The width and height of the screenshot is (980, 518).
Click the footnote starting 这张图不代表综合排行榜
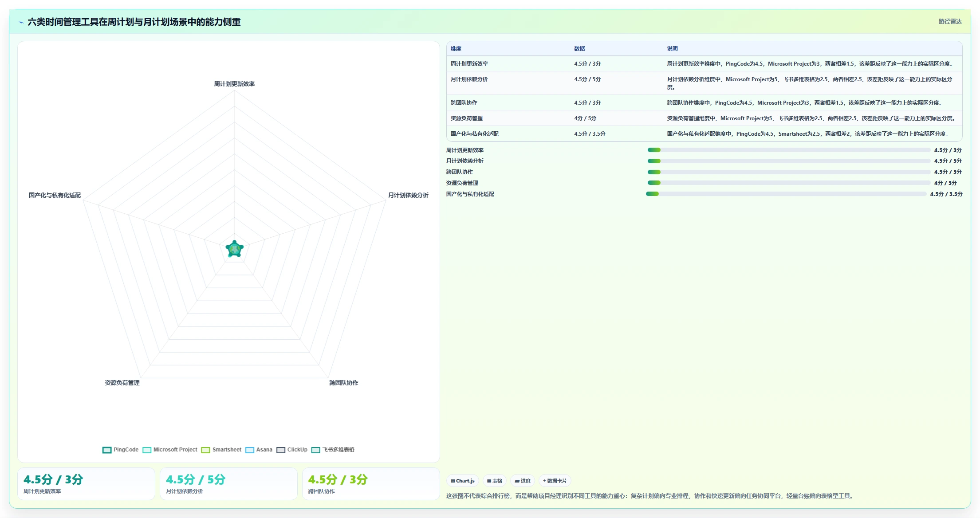[x=650, y=496]
